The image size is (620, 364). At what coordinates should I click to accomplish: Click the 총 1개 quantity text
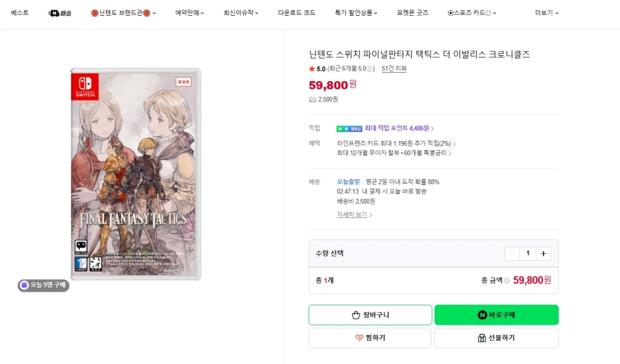pos(324,280)
